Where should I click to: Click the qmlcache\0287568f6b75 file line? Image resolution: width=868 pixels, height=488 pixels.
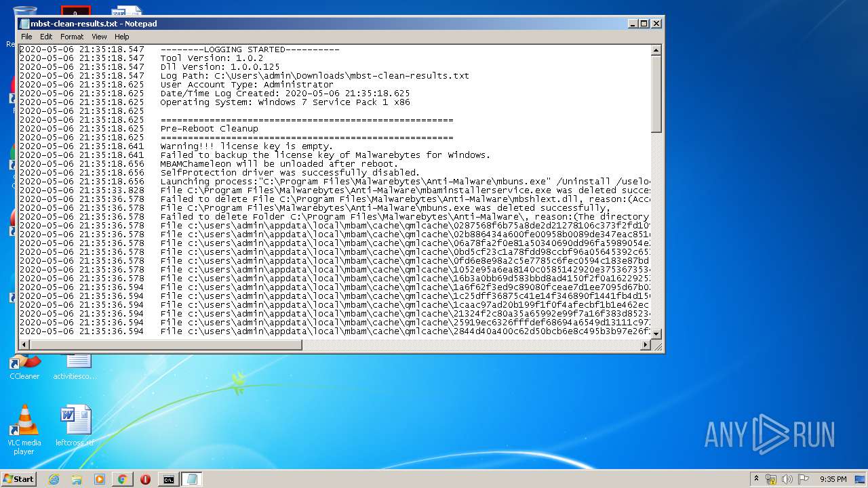coord(406,226)
